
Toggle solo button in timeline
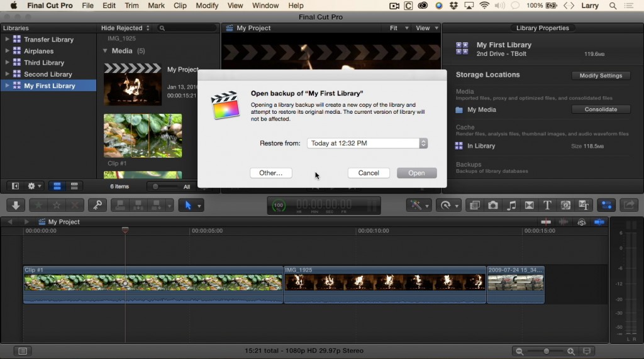pyautogui.click(x=582, y=222)
